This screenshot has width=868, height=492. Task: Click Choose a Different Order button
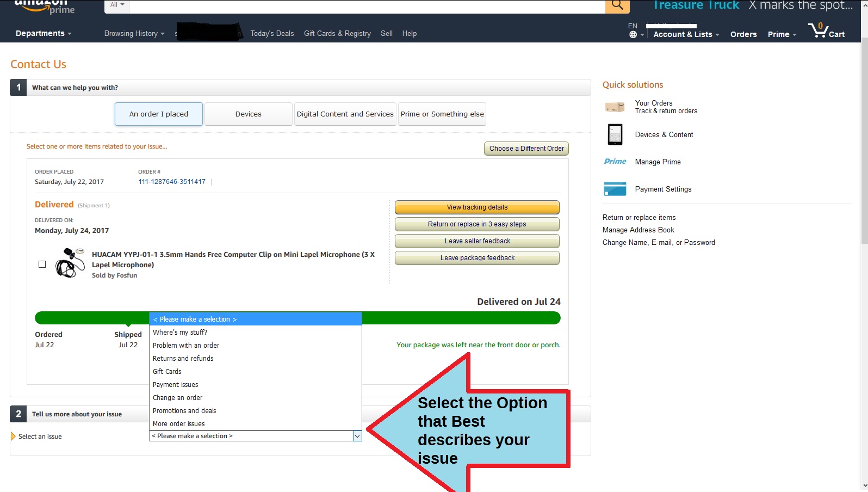pyautogui.click(x=526, y=149)
